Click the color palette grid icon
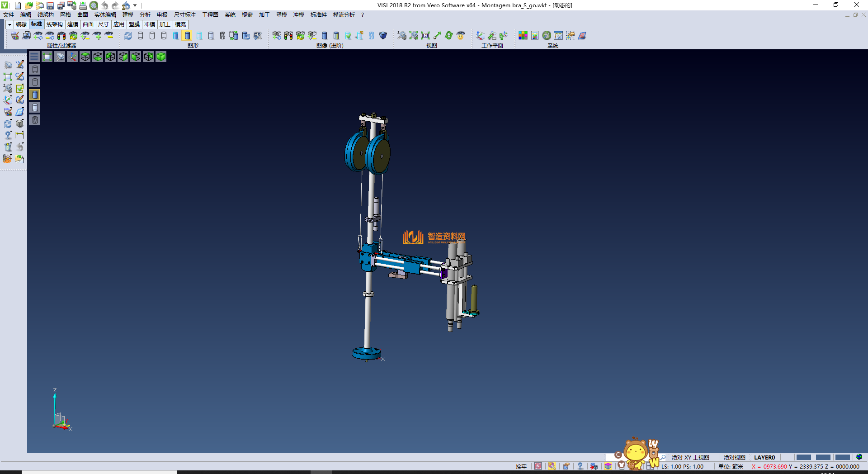868x474 pixels. pos(523,36)
